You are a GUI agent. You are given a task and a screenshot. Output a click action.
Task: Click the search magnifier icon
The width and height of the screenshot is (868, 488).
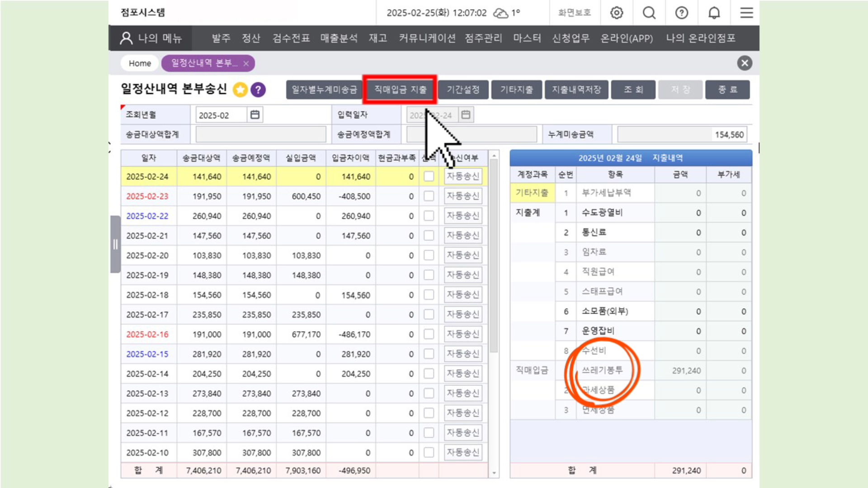pos(649,13)
